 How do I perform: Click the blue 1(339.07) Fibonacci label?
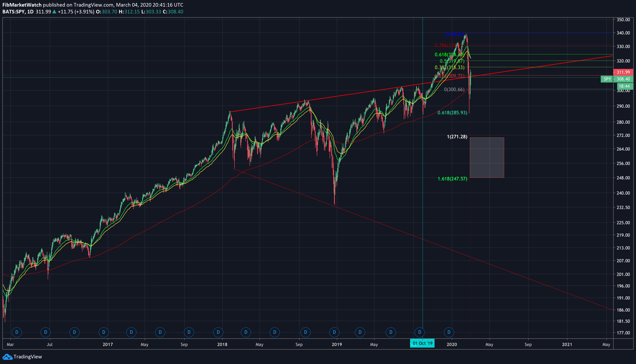point(454,34)
